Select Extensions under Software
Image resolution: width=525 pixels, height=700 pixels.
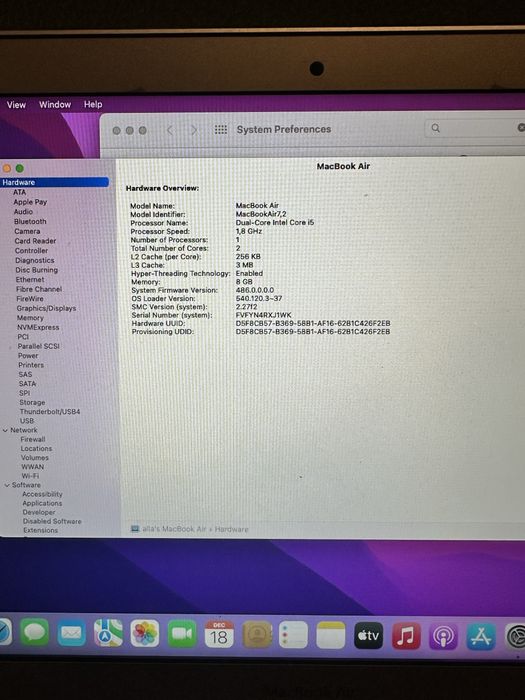click(x=41, y=530)
